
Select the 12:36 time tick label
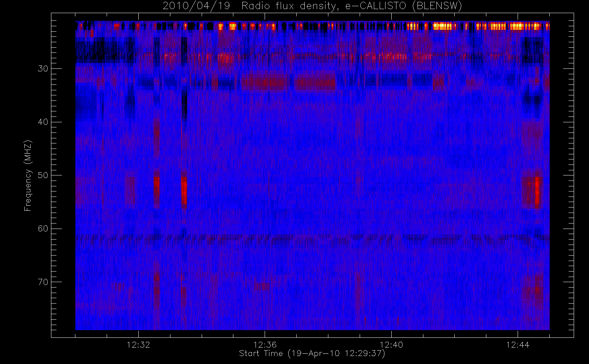tap(265, 345)
